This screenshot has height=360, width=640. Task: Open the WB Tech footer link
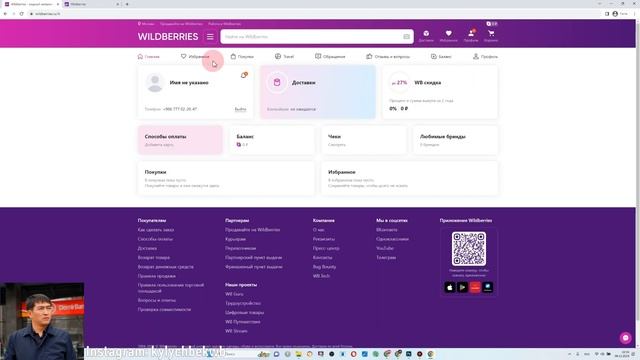[321, 276]
